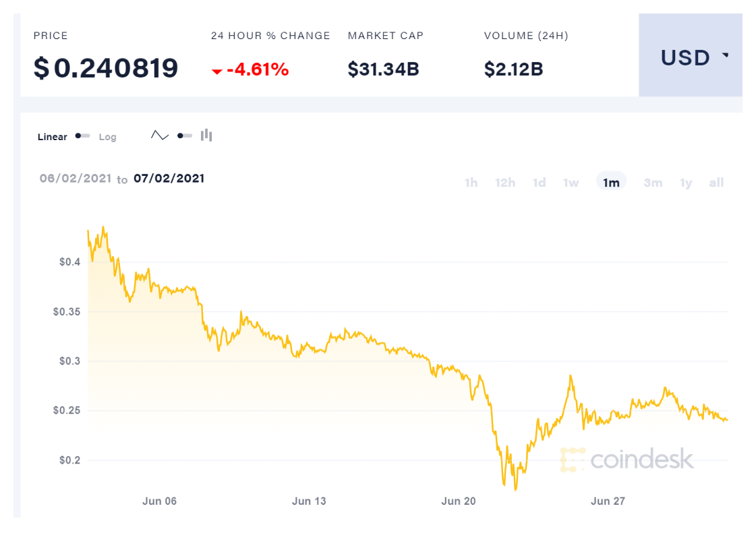
Task: Show the 1y time range
Action: click(x=686, y=183)
